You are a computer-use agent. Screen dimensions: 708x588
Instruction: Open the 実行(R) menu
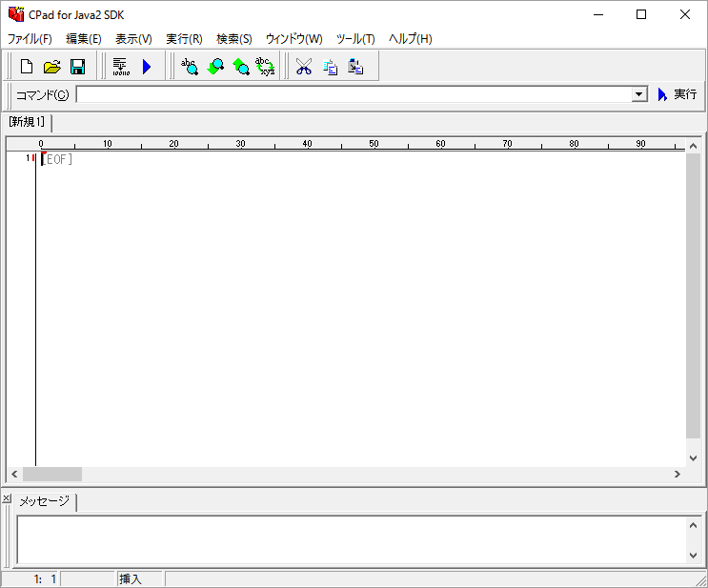coord(184,39)
